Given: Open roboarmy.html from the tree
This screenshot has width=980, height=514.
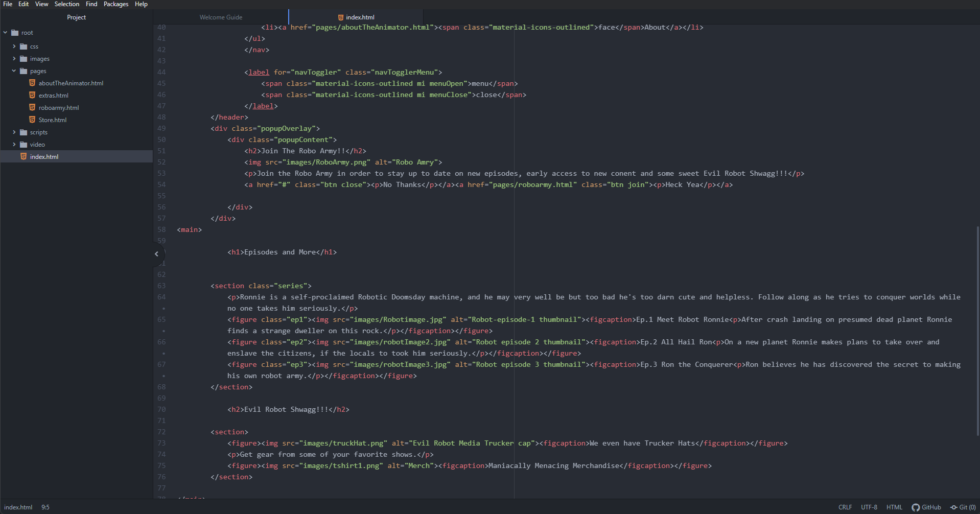Looking at the screenshot, I should (x=59, y=108).
